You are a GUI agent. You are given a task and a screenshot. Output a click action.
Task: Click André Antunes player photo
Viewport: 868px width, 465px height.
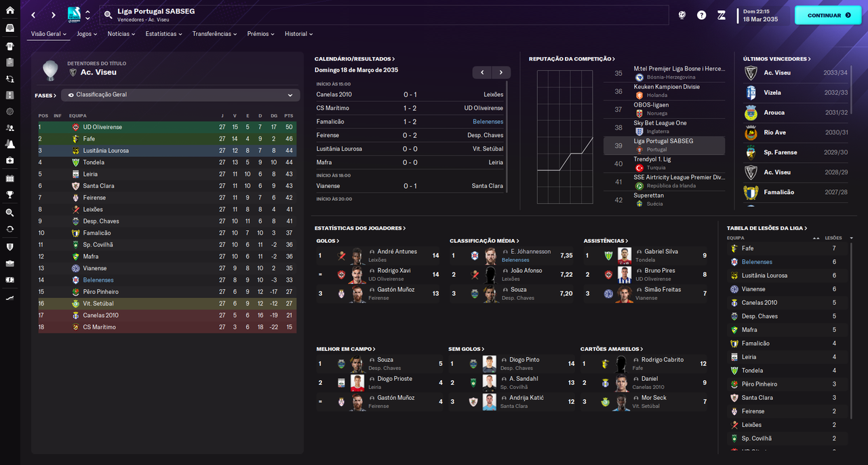tap(357, 255)
